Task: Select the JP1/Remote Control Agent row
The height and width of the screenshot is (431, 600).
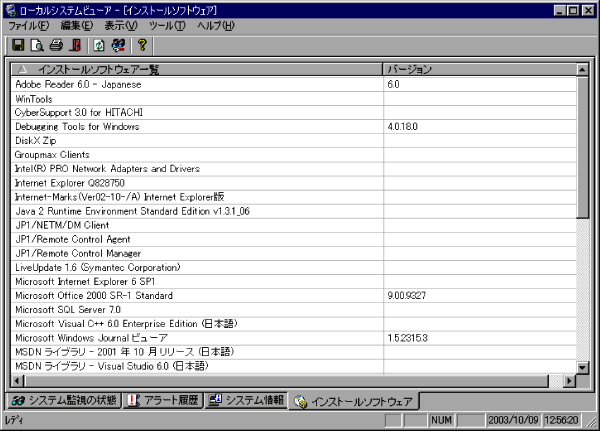Action: click(x=294, y=240)
